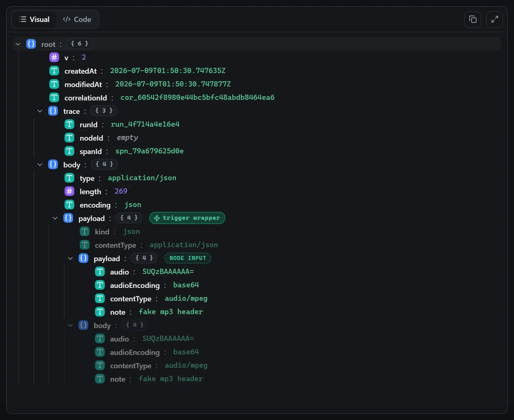Select the spanId value spn_79a679625d0e

point(150,151)
